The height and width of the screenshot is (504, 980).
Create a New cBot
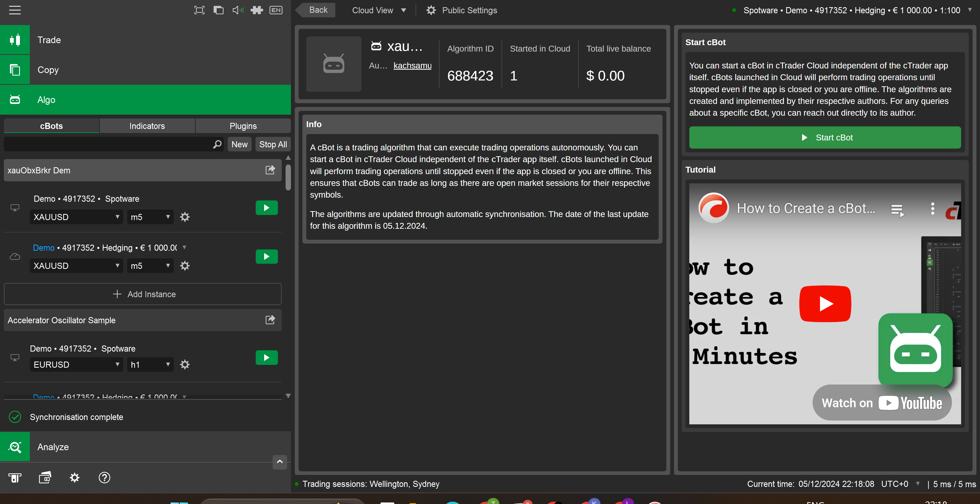pyautogui.click(x=239, y=144)
